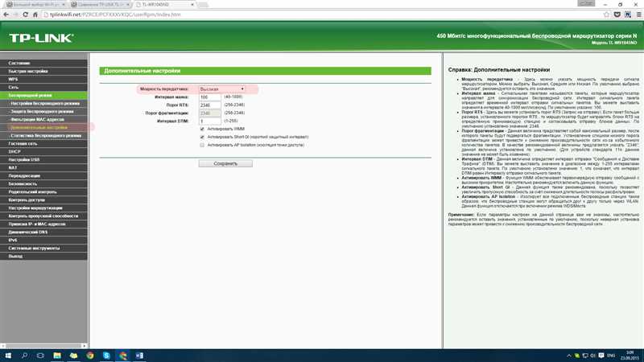Open 'Динамический DNS' in the sidebar

(x=44, y=232)
